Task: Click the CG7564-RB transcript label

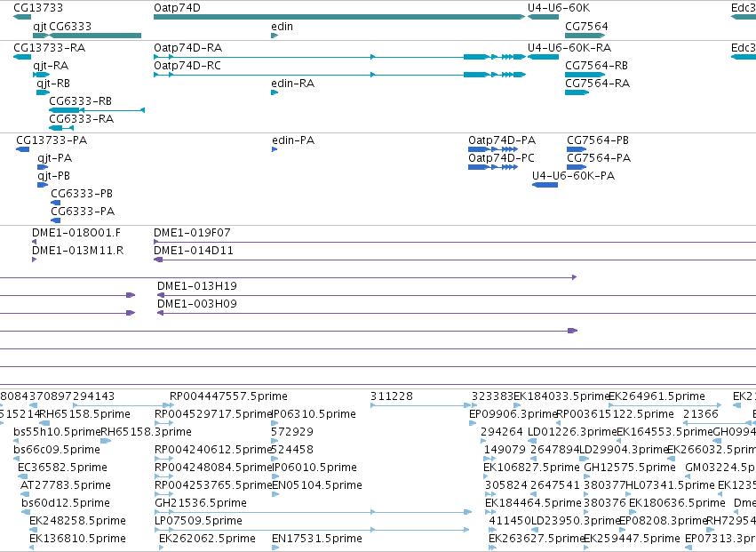Action: (596, 66)
